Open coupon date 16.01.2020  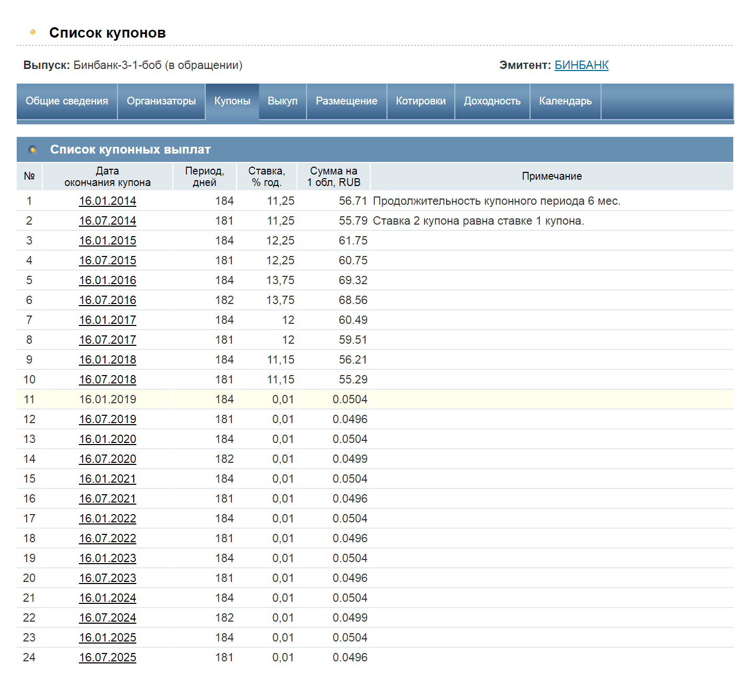point(108,439)
